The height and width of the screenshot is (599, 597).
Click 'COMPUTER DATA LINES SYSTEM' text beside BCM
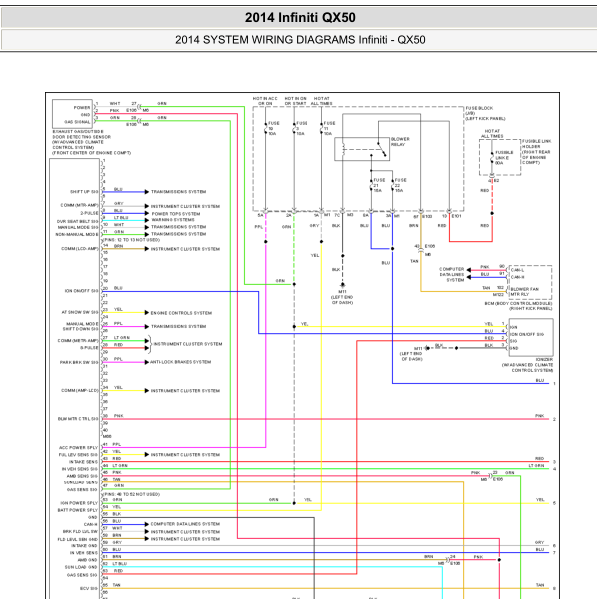pos(451,275)
